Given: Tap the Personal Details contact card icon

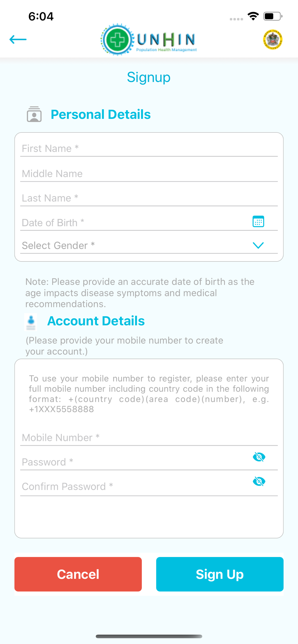Looking at the screenshot, I should pos(34,114).
